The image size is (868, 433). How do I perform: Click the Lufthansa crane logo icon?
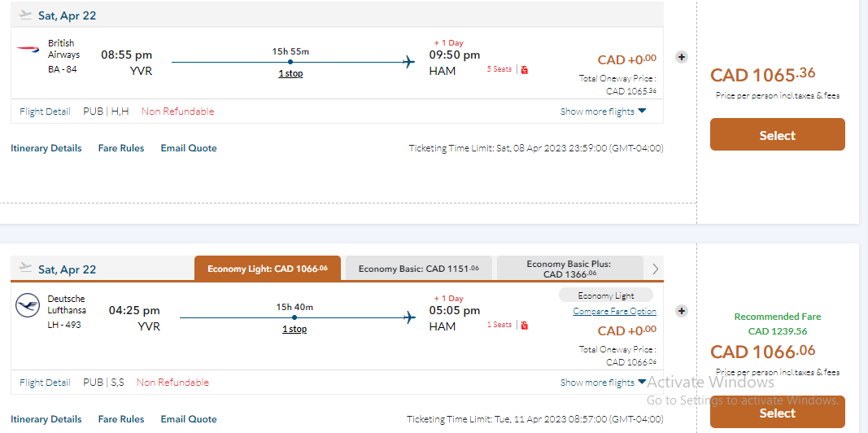tap(28, 306)
